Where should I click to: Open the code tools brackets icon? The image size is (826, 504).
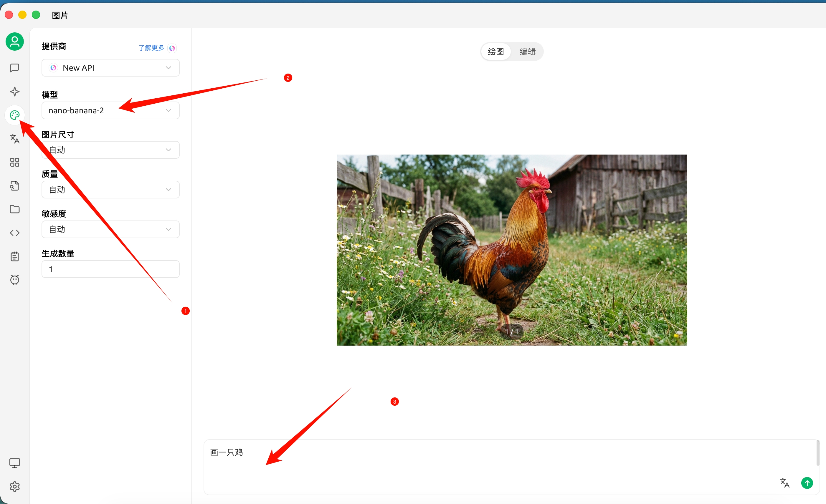click(x=14, y=233)
